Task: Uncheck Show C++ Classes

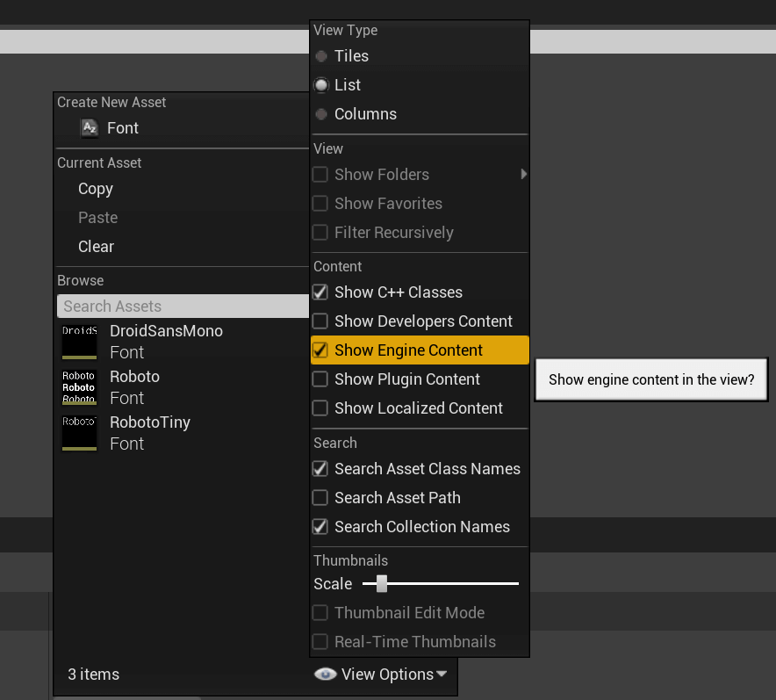Action: [320, 292]
